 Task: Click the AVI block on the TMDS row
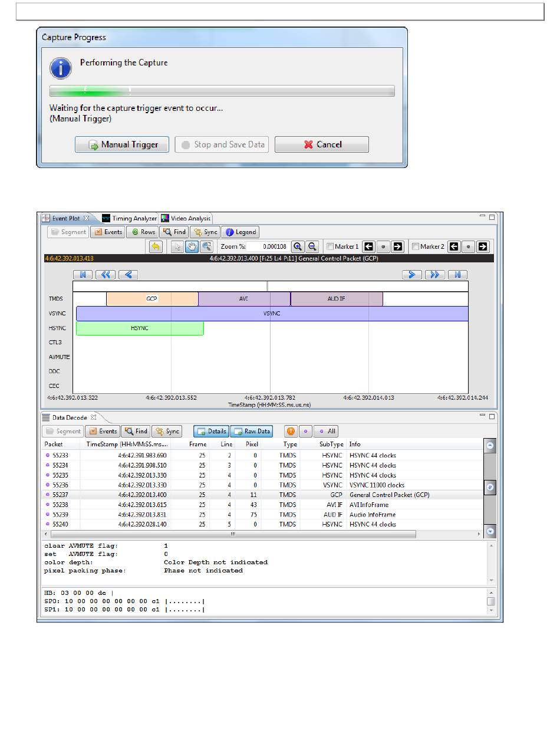[244, 299]
